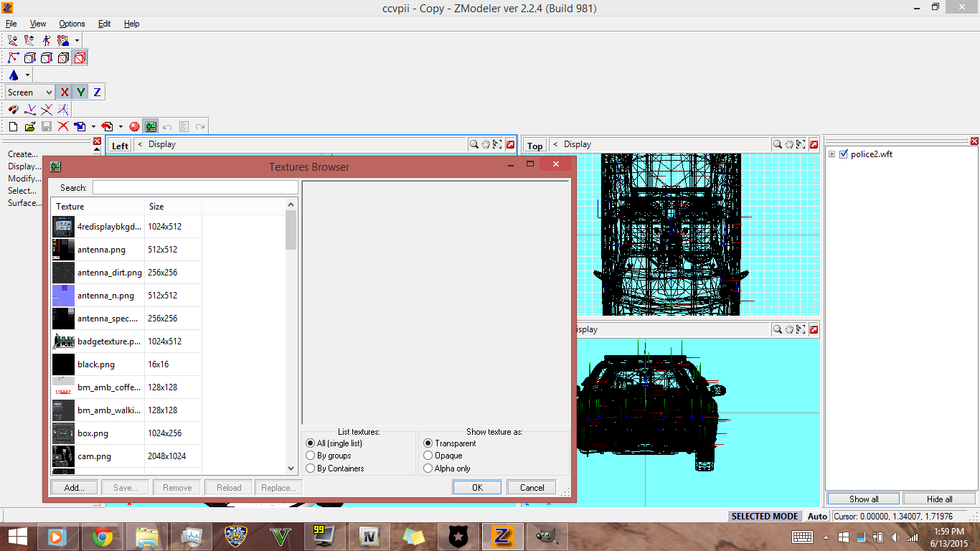Uncheck the police2.wft checkbox
This screenshot has width=980, height=551.
tap(844, 154)
